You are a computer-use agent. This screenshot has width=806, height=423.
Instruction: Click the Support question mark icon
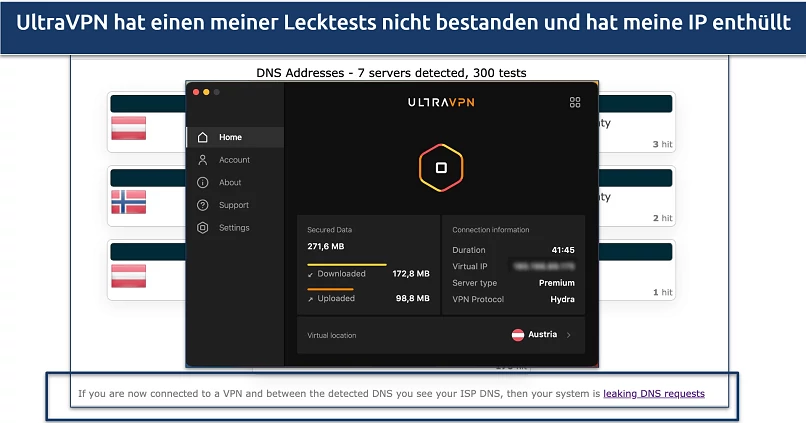[x=203, y=205]
